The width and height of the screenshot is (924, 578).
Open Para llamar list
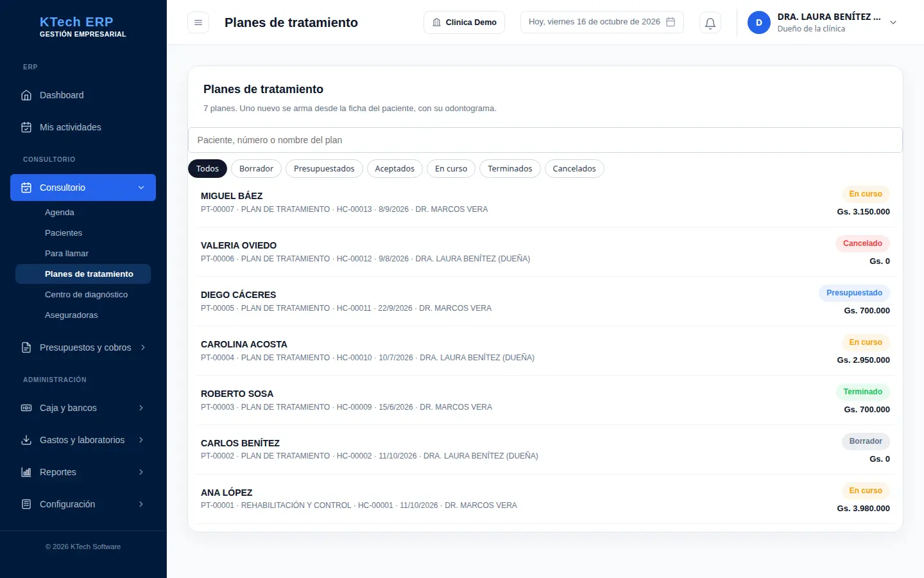point(83,254)
